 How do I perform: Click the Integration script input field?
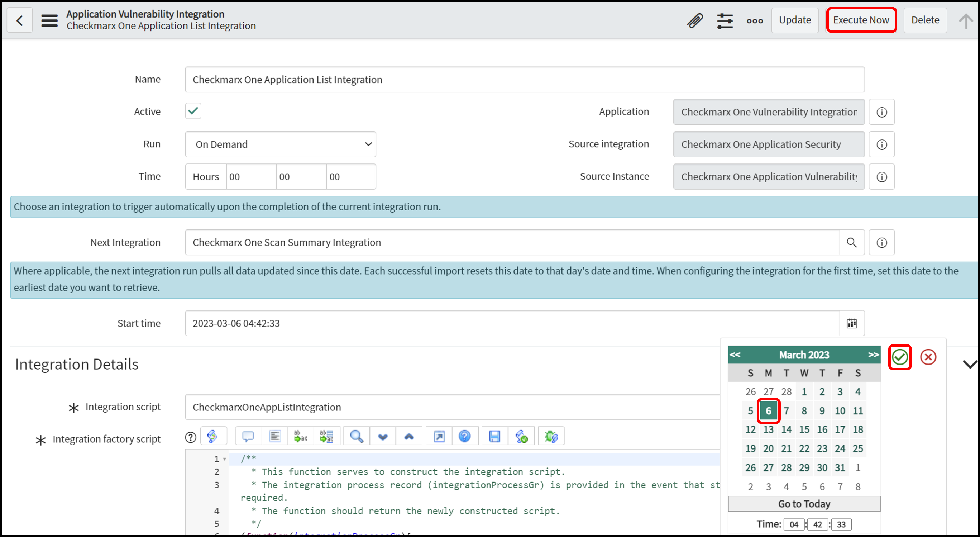pos(452,407)
